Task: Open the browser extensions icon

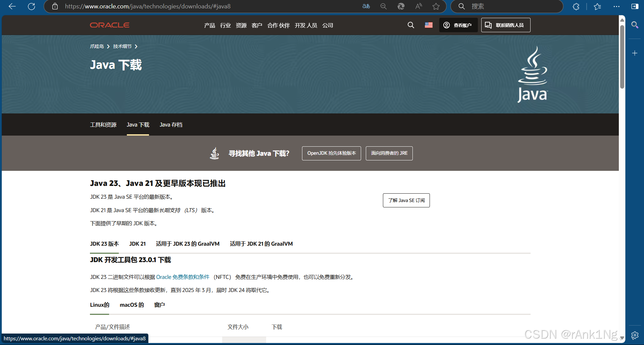Action: coord(576,6)
